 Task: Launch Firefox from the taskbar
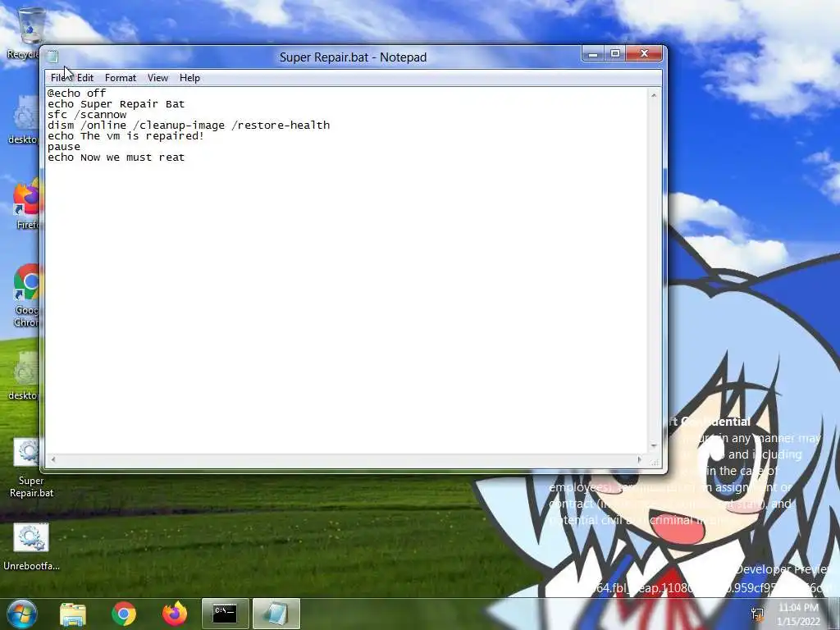(175, 614)
